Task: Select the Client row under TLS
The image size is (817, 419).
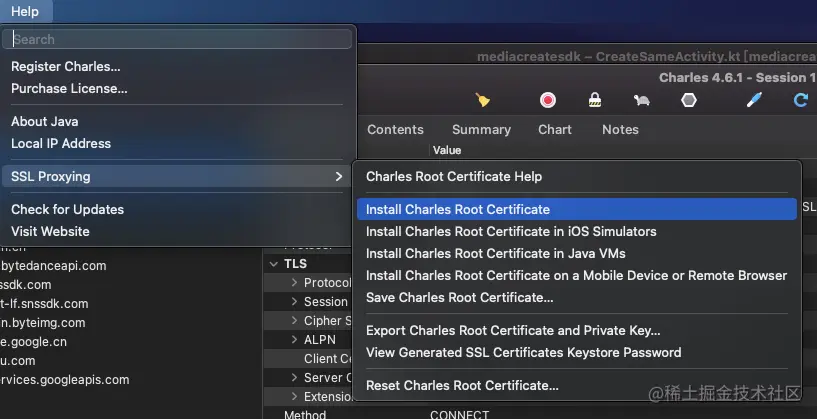Action: point(328,359)
